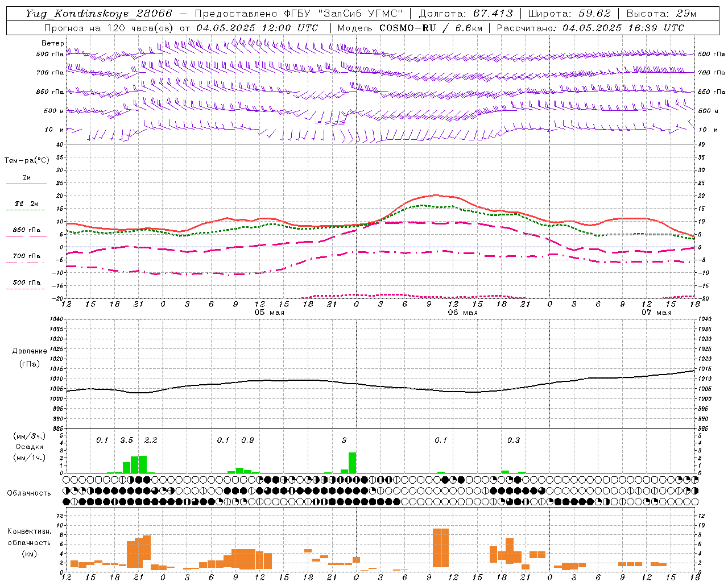This screenshot has height=582, width=728.
Task: Click the 05 мая date label
Action: (x=269, y=313)
